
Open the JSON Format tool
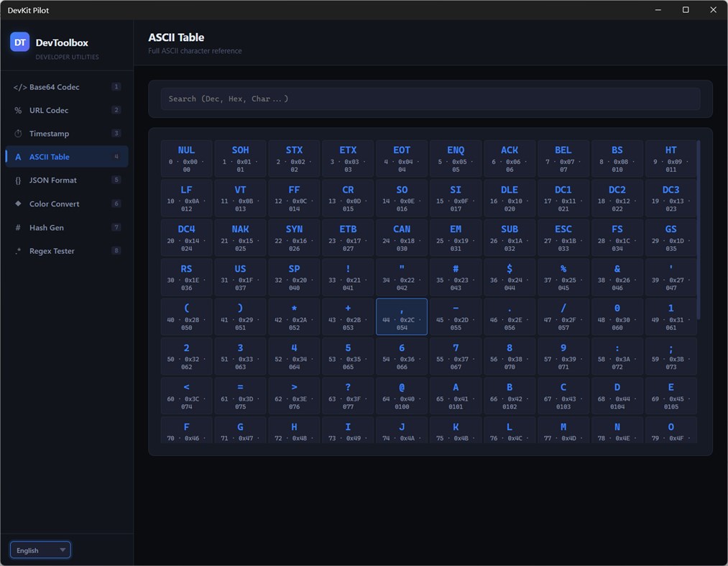pos(67,180)
